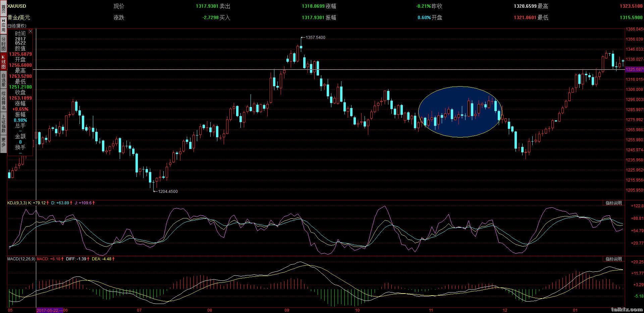
Task: Click the 最低 value 1315.5900
Action: pyautogui.click(x=631, y=17)
